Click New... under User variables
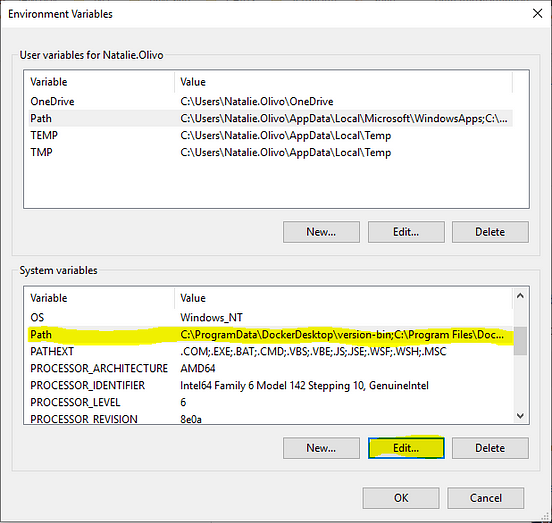 321,232
